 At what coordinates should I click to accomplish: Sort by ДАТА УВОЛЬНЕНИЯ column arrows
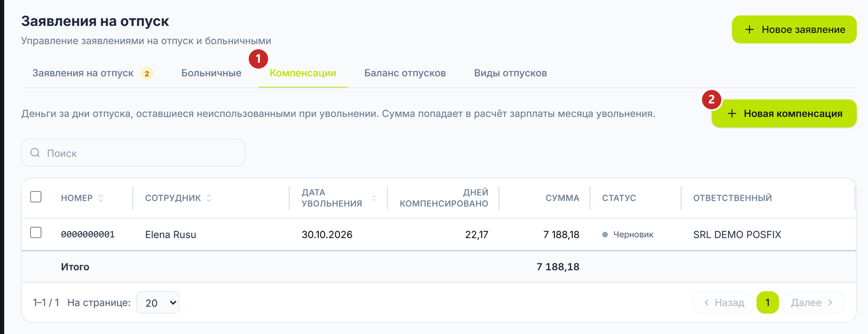click(374, 198)
